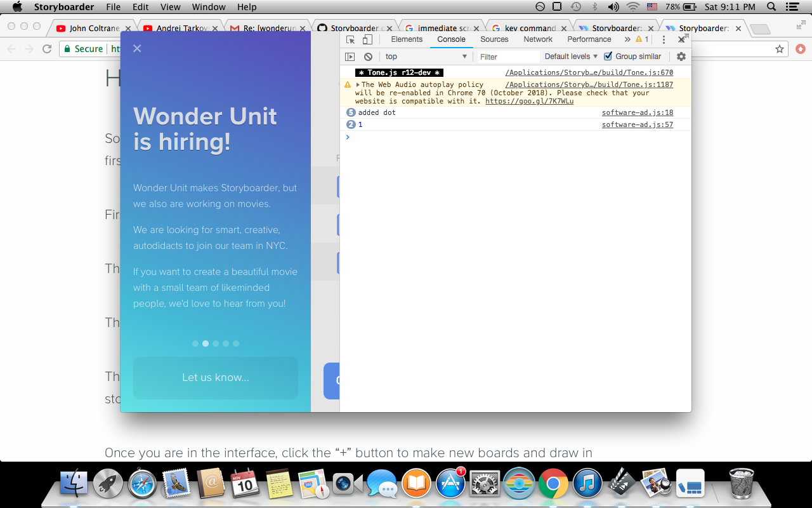Viewport: 812px width, 508px height.
Task: Toggle the device toolbar in DevTools
Action: (x=368, y=39)
